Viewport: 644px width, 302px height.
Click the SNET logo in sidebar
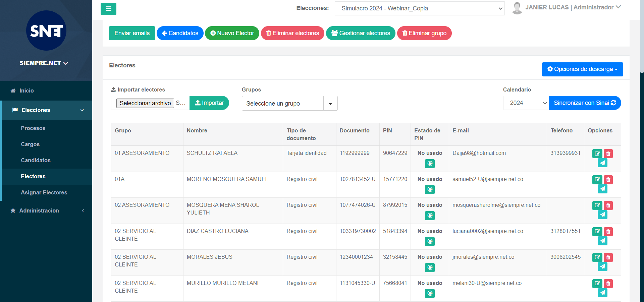pyautogui.click(x=46, y=31)
